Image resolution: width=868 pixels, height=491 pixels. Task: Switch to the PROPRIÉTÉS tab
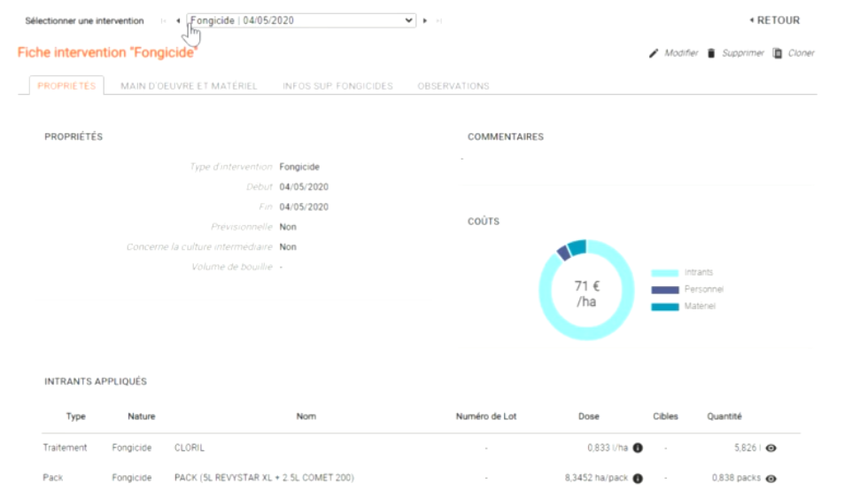coord(66,86)
